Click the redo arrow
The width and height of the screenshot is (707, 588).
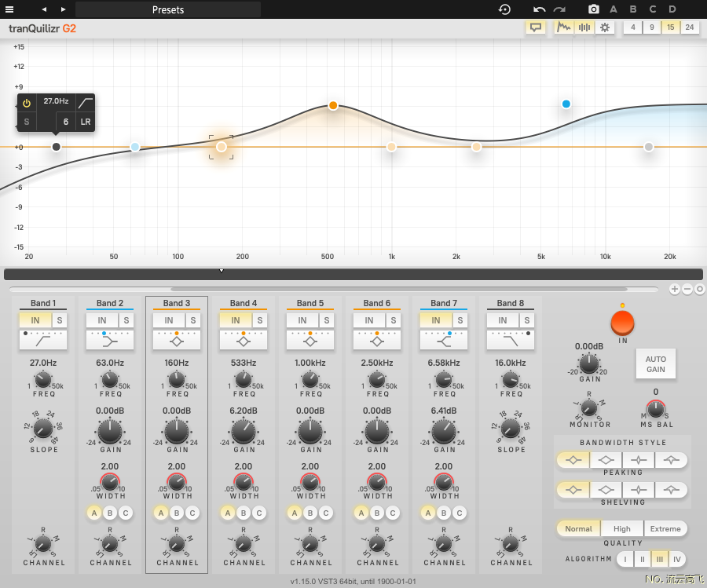[559, 9]
